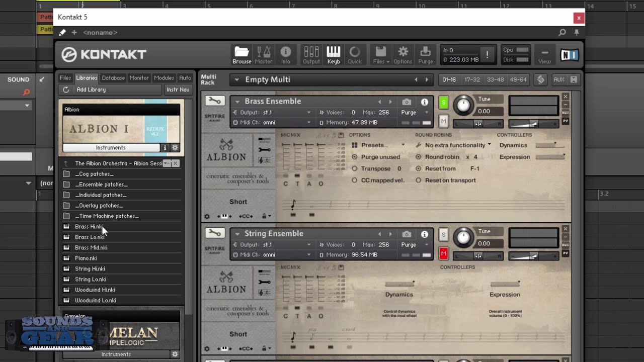The width and height of the screenshot is (644, 362).
Task: Adjust the Brass Ensemble Dynamics slider
Action: [x=550, y=145]
